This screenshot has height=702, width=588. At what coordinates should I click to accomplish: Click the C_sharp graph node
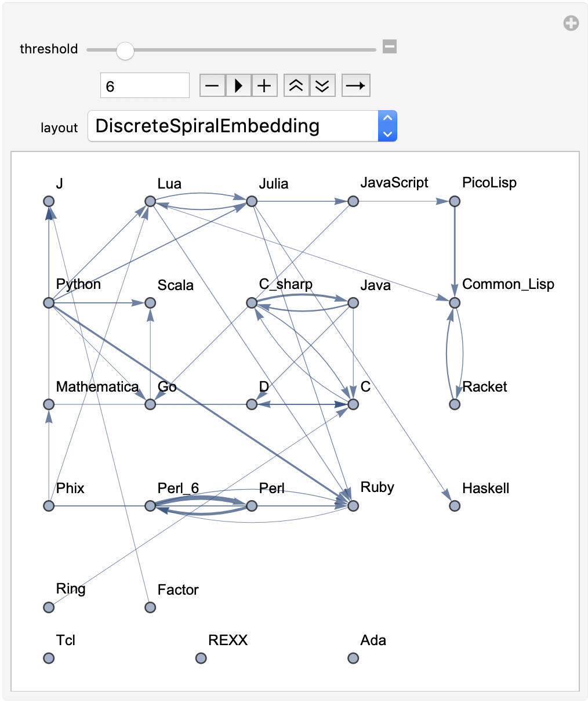tap(252, 303)
